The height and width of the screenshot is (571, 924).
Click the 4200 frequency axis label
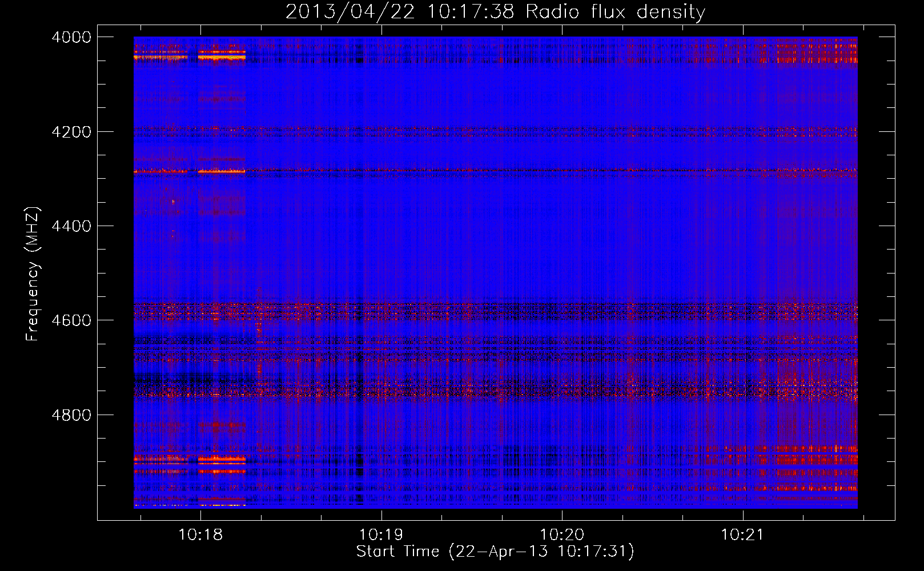coord(71,132)
